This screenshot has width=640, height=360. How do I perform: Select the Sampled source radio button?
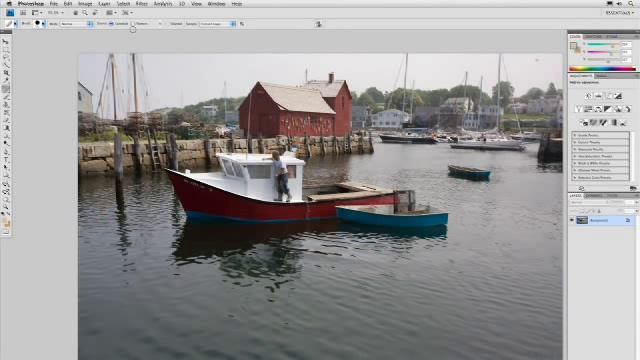[x=111, y=24]
